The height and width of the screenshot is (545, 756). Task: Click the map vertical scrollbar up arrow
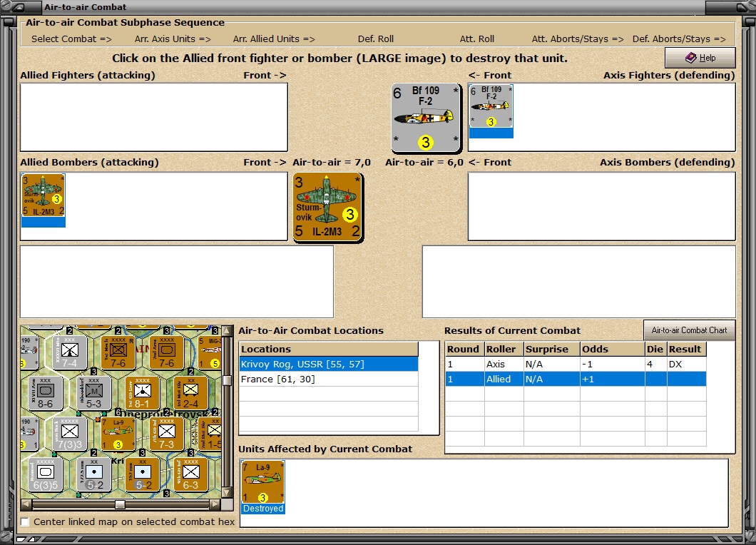227,331
